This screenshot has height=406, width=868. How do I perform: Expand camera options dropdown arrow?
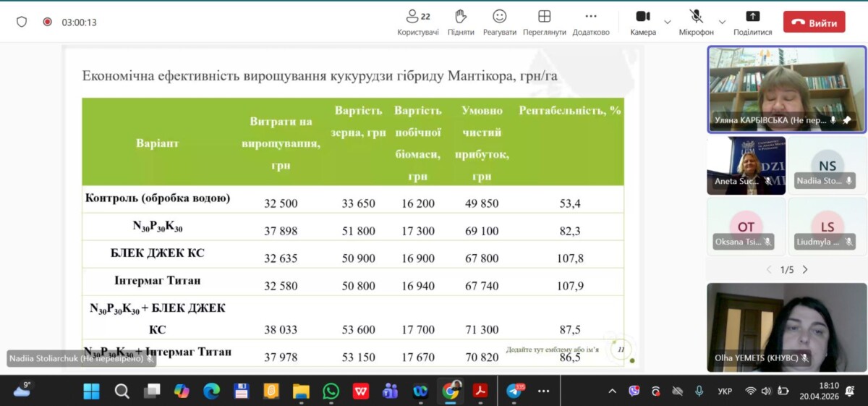[668, 22]
